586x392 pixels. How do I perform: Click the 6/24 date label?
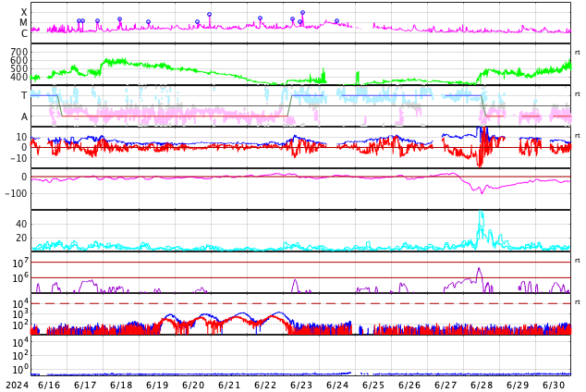tap(337, 386)
